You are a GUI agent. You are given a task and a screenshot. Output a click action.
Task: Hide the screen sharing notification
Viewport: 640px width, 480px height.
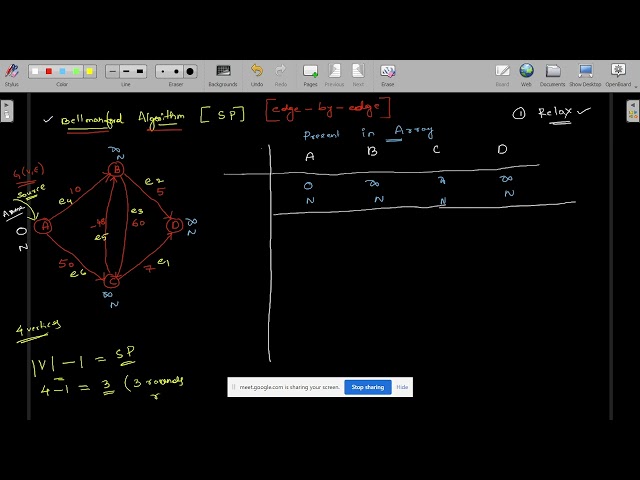pos(402,387)
